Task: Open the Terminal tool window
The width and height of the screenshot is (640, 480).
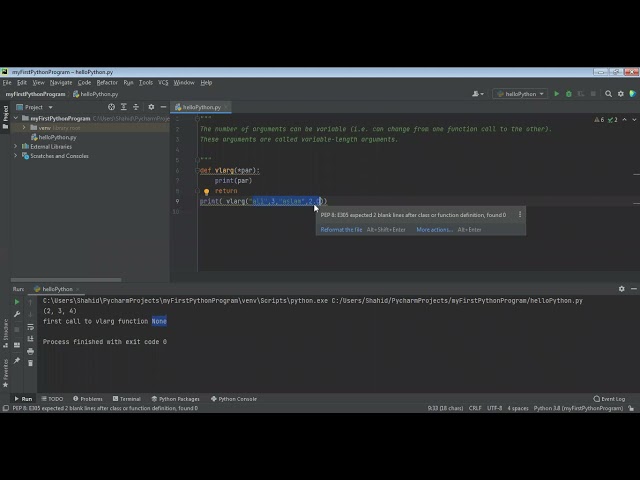Action: [x=127, y=399]
